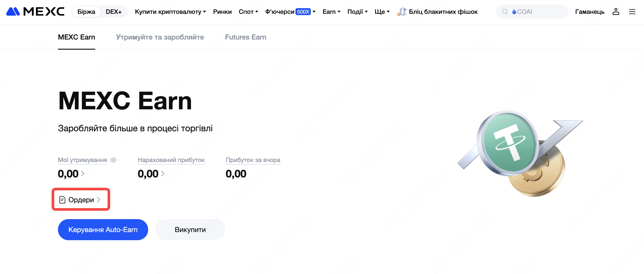
Task: Click the MEXC logo
Action: pyautogui.click(x=35, y=11)
